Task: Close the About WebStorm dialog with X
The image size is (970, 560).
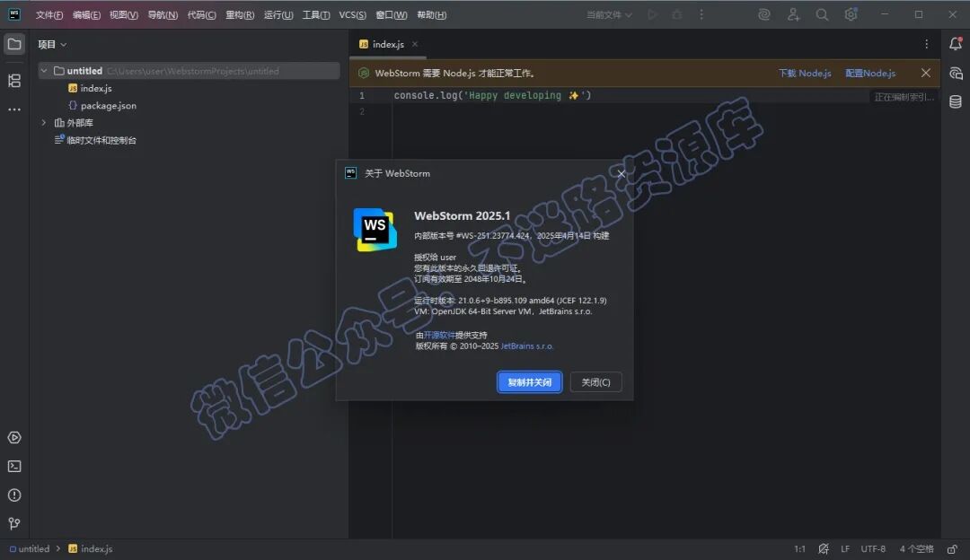Action: tap(622, 174)
